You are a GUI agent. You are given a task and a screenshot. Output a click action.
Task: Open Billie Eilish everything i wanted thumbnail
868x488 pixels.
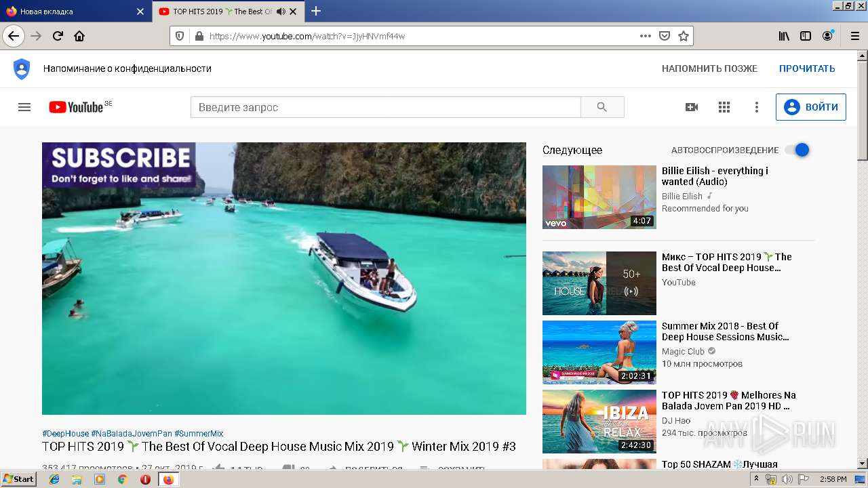pos(599,197)
